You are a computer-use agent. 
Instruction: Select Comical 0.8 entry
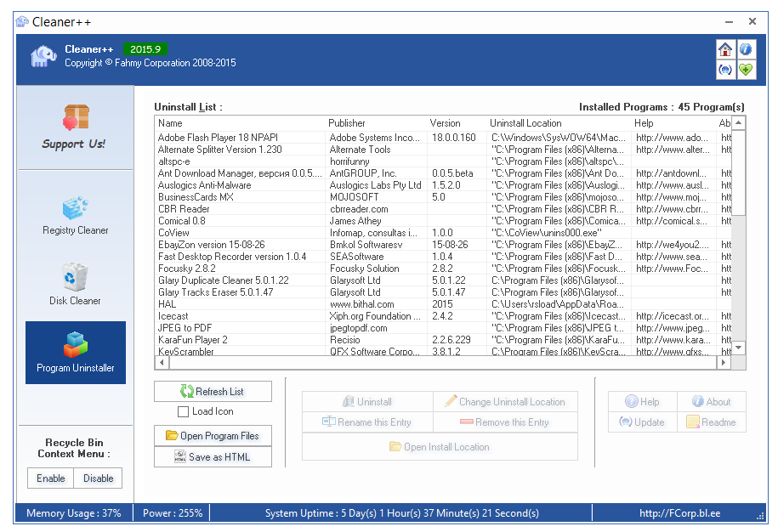coord(443,221)
